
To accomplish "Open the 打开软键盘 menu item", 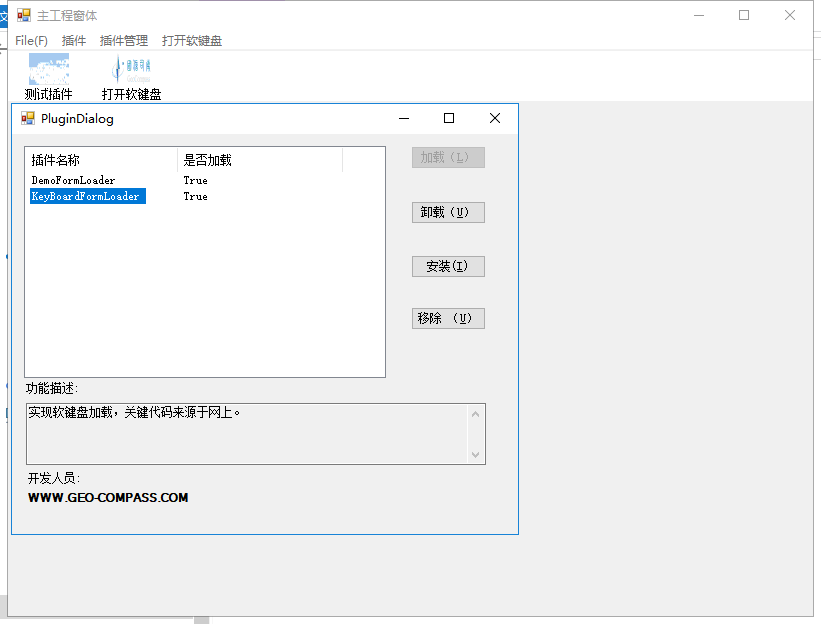I will tap(192, 41).
